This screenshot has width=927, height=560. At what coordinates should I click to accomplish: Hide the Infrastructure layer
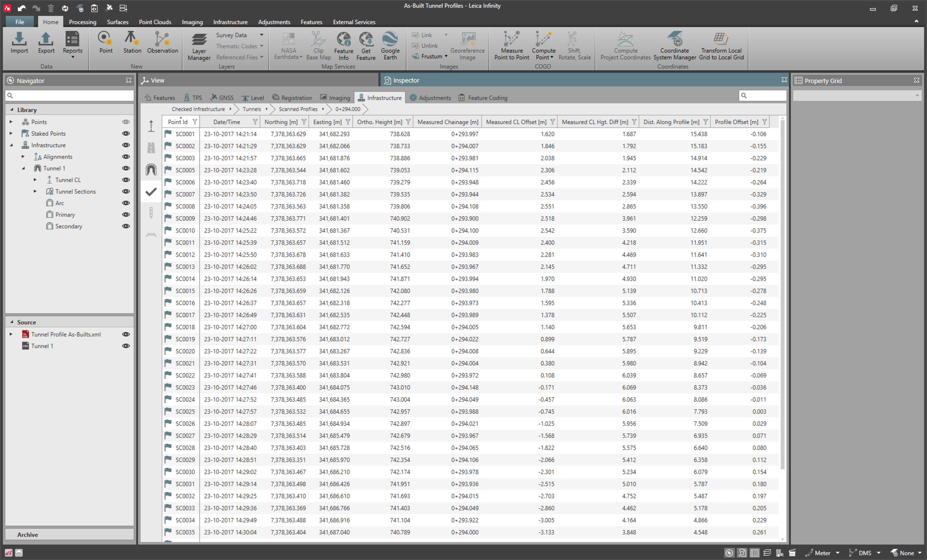[126, 145]
